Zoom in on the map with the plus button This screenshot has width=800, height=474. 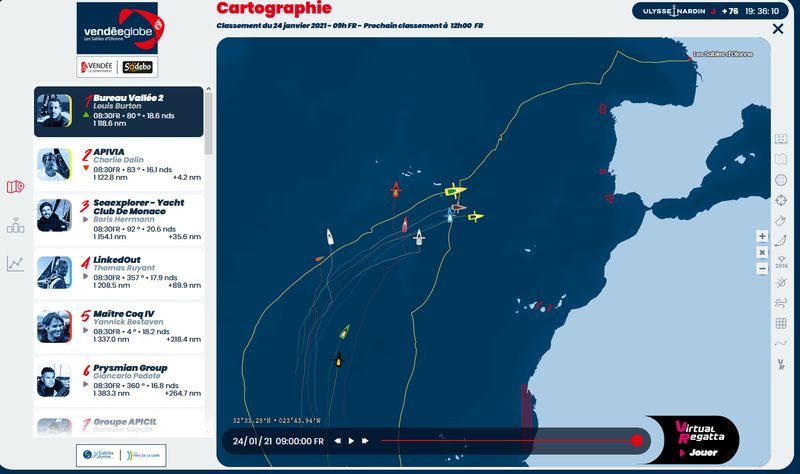point(762,236)
